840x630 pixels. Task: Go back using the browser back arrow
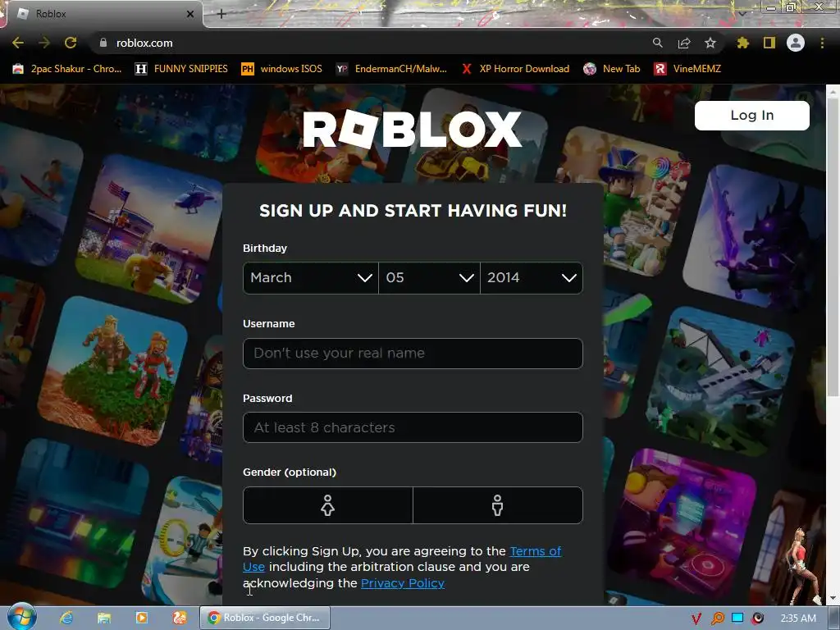(18, 43)
